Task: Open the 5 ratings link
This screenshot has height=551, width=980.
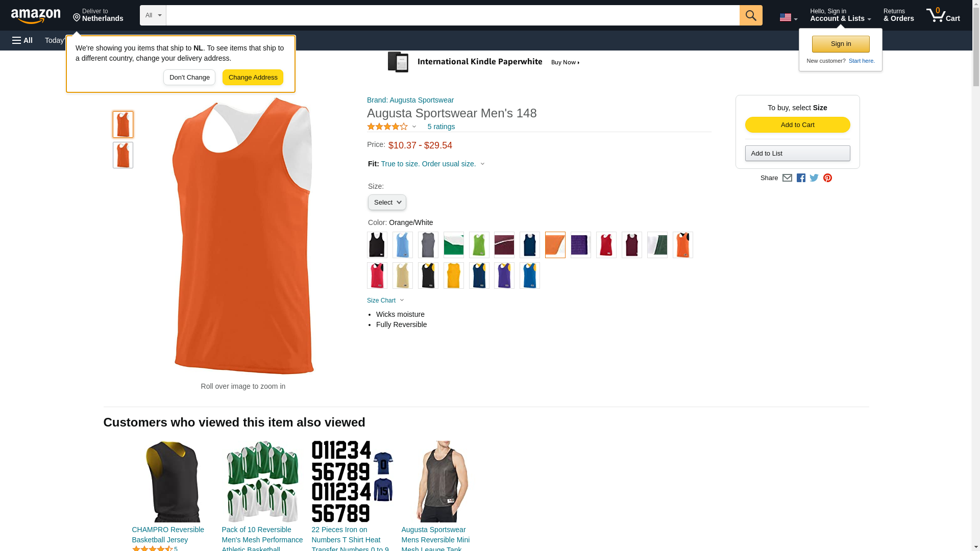Action: [x=441, y=127]
